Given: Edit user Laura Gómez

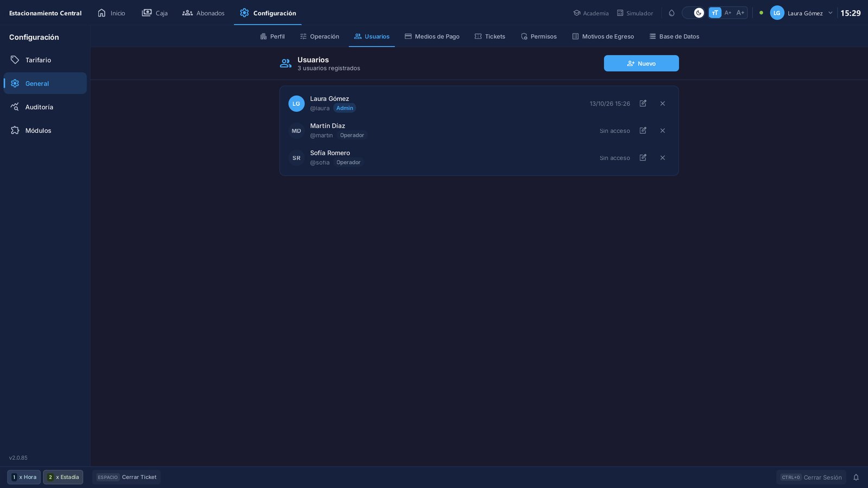Looking at the screenshot, I should click(x=643, y=104).
